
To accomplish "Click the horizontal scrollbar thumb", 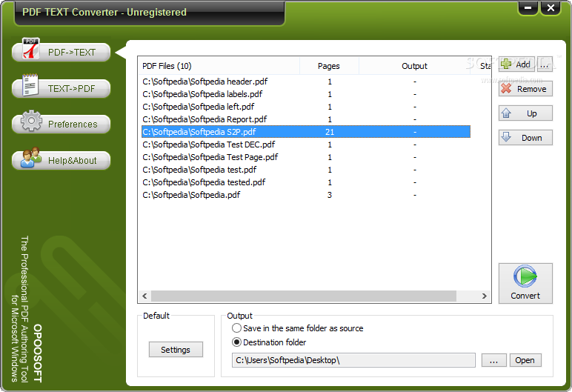I will click(304, 296).
